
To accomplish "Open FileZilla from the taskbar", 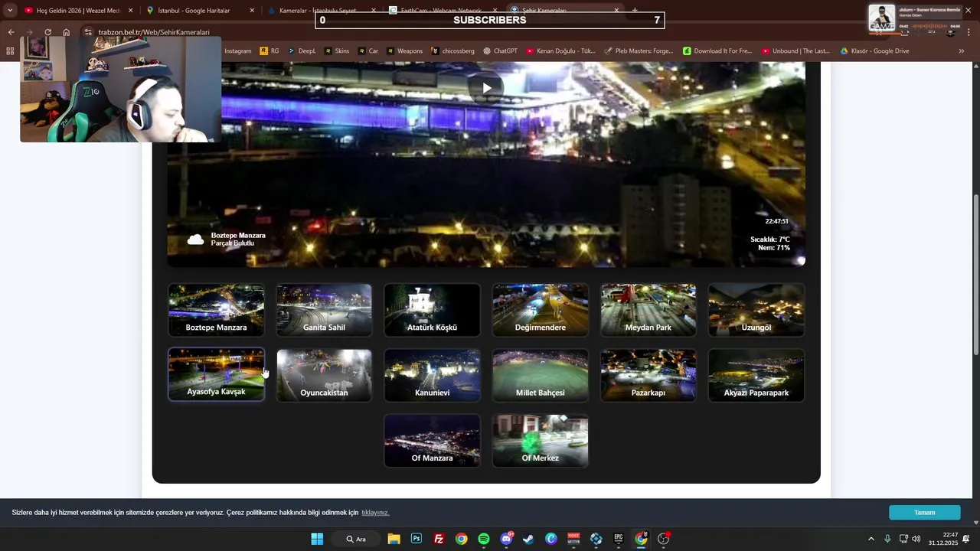I will click(x=439, y=539).
